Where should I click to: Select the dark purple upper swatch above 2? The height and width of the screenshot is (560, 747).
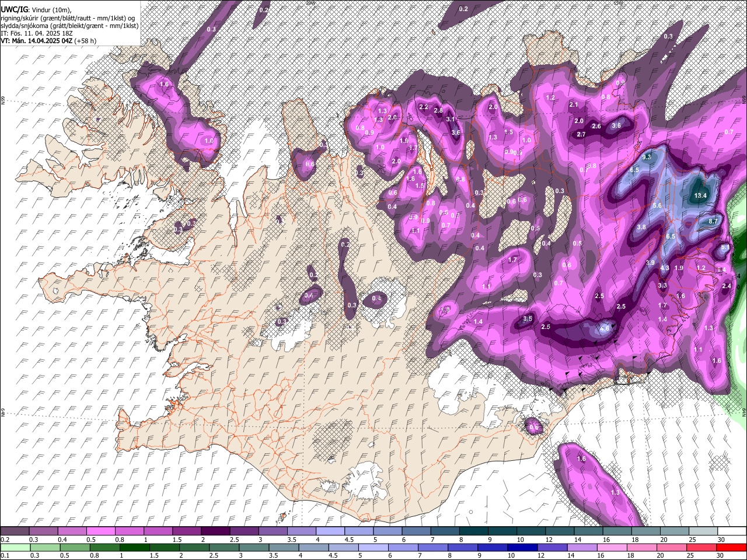(x=215, y=531)
